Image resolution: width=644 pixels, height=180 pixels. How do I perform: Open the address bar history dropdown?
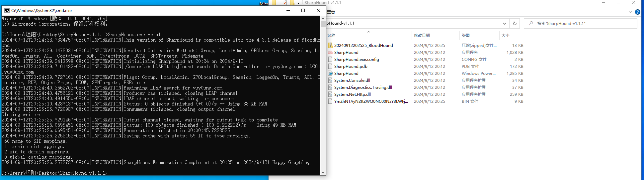tap(504, 23)
